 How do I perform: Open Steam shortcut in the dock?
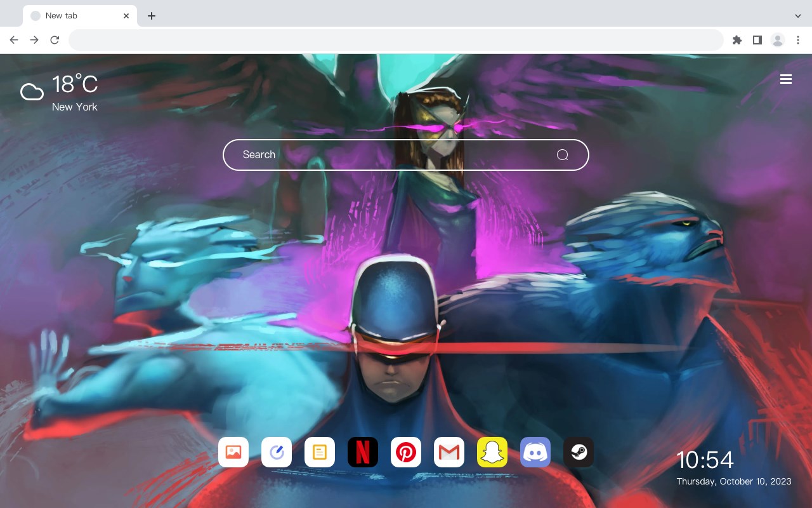click(579, 452)
